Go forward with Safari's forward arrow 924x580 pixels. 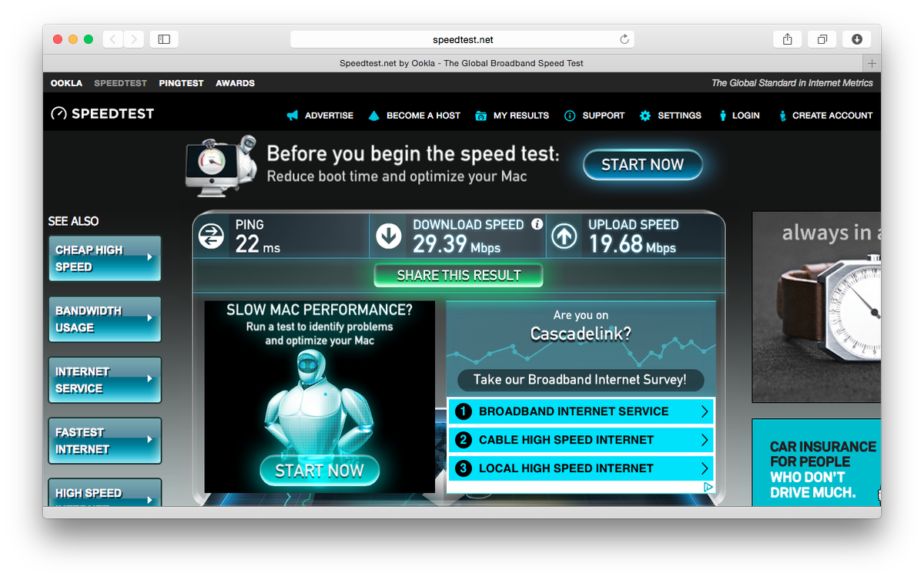pyautogui.click(x=134, y=39)
